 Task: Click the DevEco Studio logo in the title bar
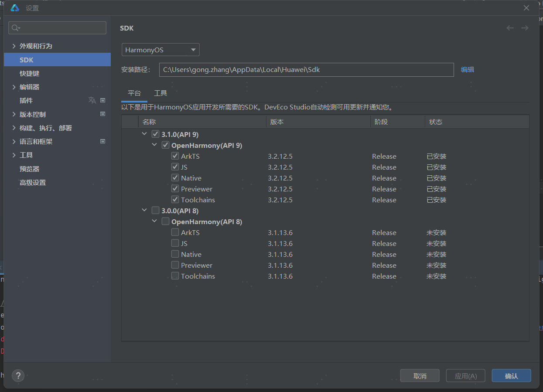pos(15,8)
